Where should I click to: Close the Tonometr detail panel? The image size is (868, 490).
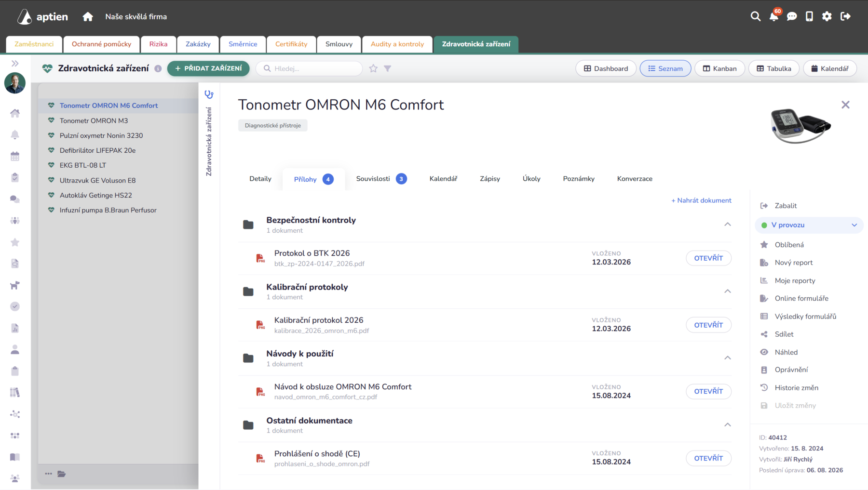[x=845, y=105]
